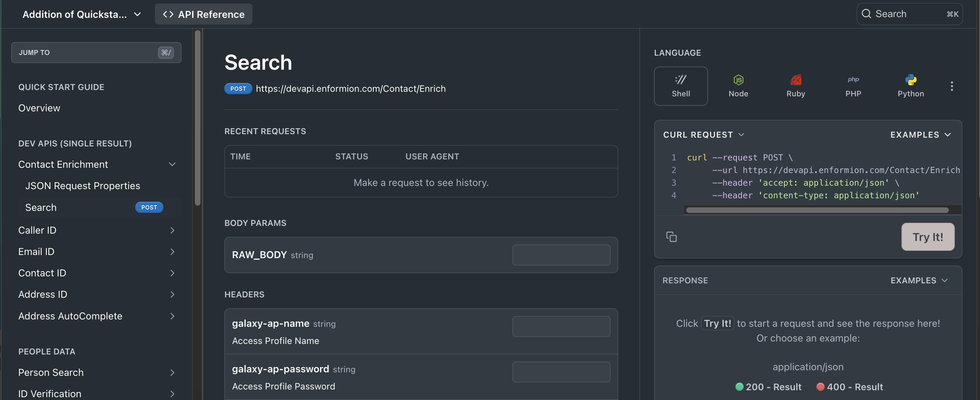Copy the cURL request with clipboard icon
Screen dimensions: 980x400
671,236
